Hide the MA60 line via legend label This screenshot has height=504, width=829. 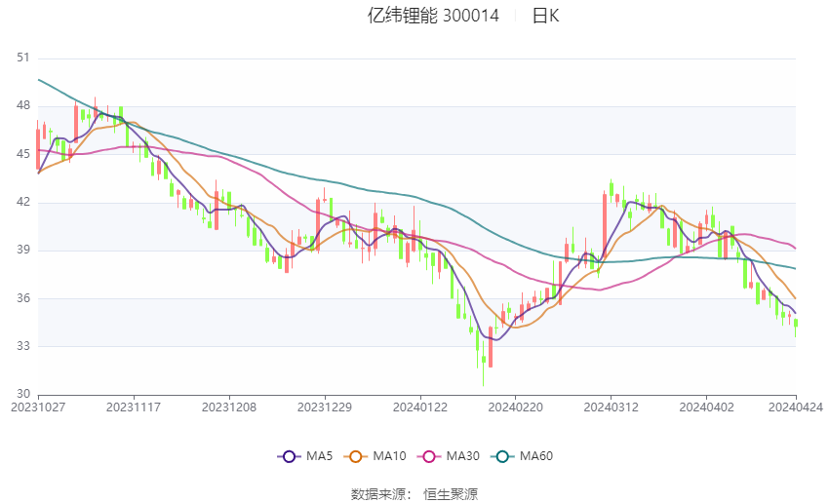536,456
